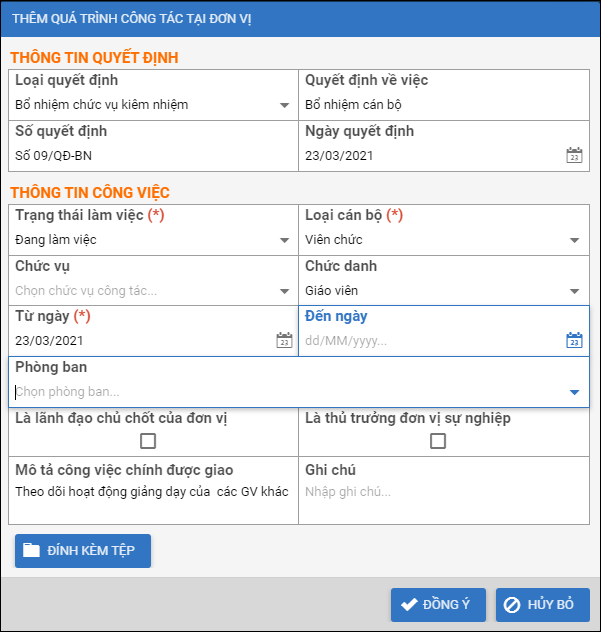Expand Chức danh dropdown arrow
This screenshot has height=632, width=601.
pos(574,291)
